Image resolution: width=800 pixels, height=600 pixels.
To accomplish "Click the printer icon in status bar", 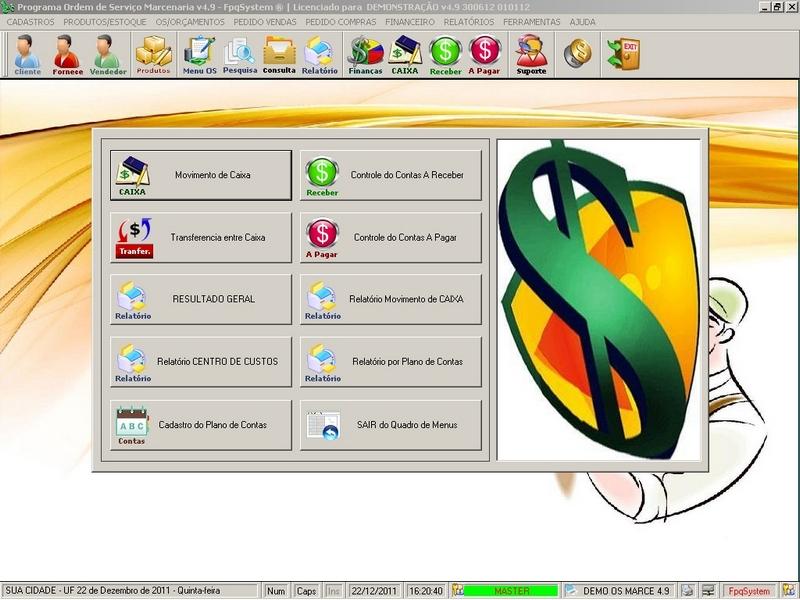I will 687,591.
